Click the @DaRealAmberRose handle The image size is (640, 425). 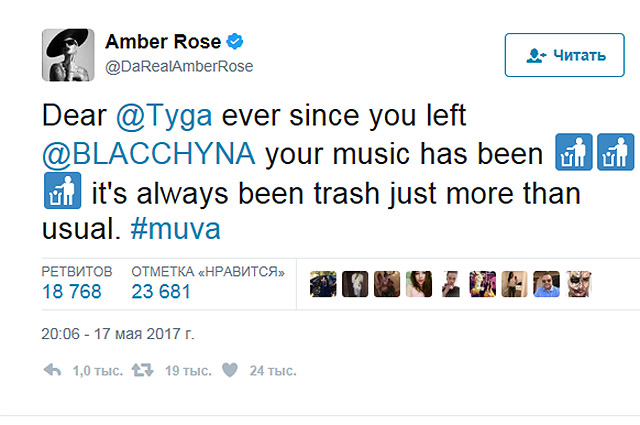[x=179, y=66]
